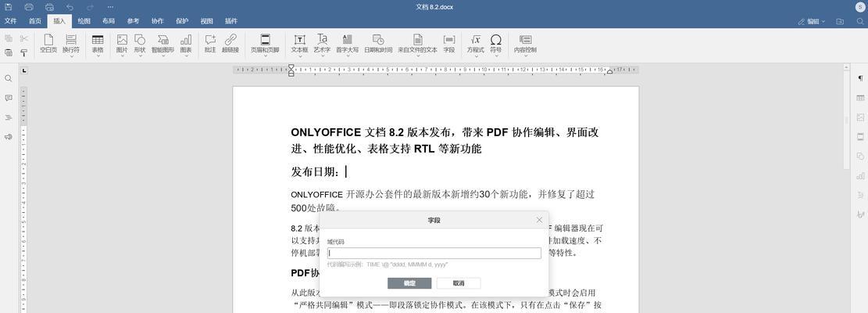Open the 编辑 editing mode dropdown
The width and height of the screenshot is (868, 313).
click(x=812, y=21)
